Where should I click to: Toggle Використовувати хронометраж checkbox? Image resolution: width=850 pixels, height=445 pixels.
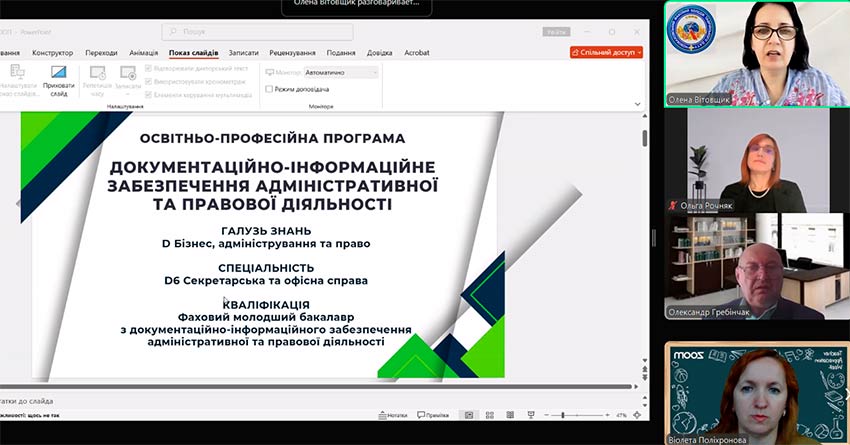coord(149,81)
